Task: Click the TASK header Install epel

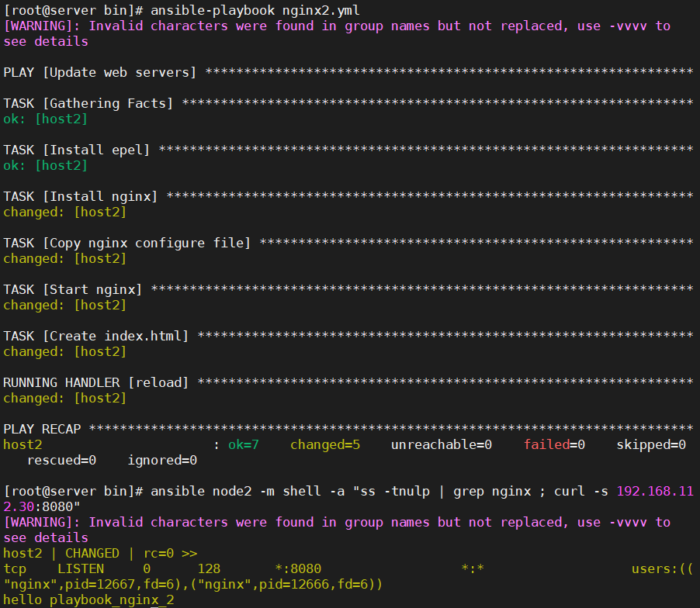Action: coord(78,150)
